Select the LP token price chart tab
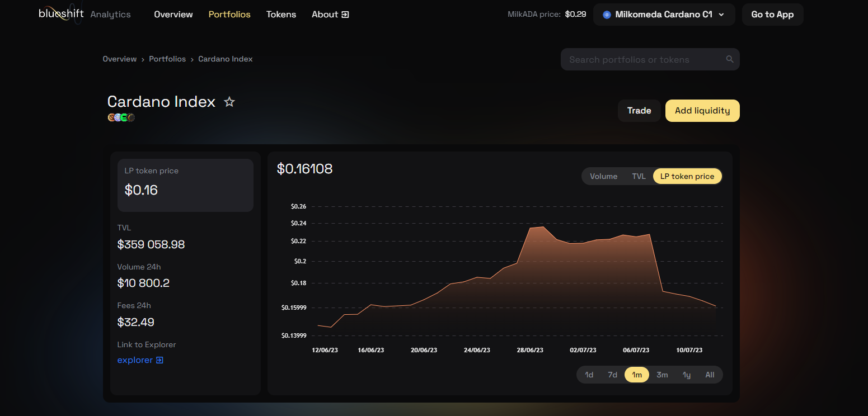The height and width of the screenshot is (416, 868). [x=687, y=176]
